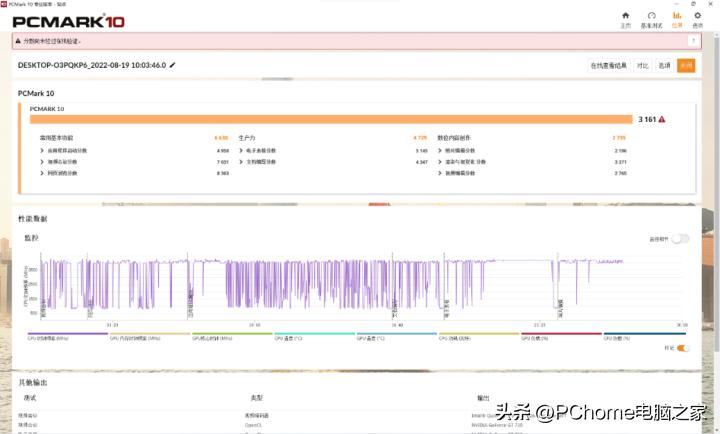This screenshot has height=434, width=720.
Task: Click the pencil icon to rename the result
Action: 172,65
